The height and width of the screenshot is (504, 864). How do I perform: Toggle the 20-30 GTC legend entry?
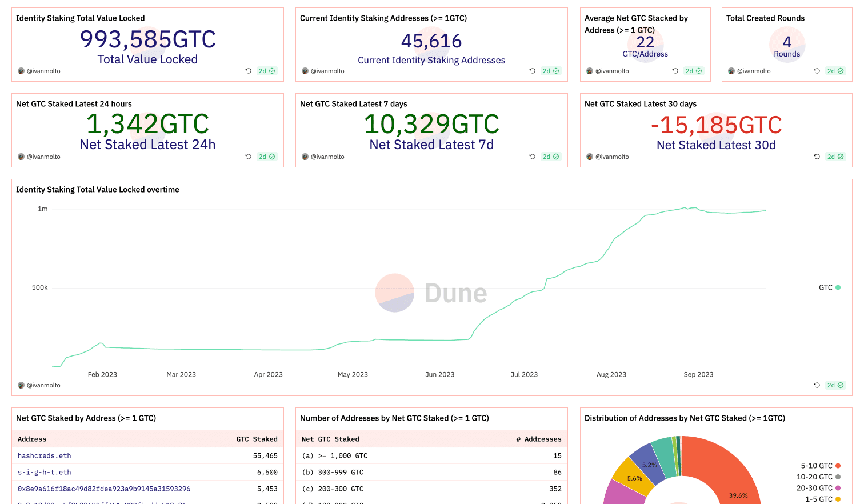(x=818, y=488)
